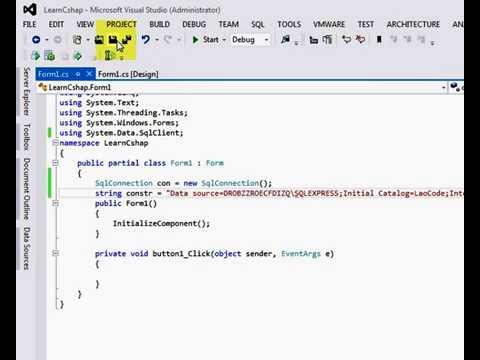Open the TEAM menu
The image size is (480, 360).
point(229,24)
